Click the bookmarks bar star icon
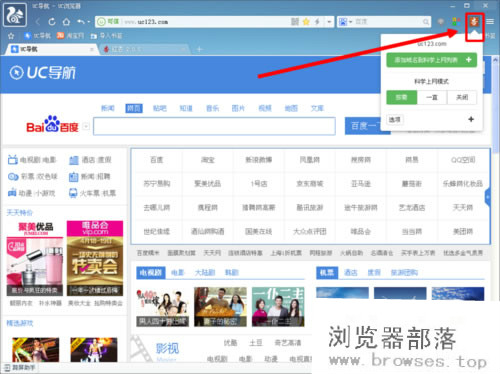The height and width of the screenshot is (374, 500). [11, 36]
